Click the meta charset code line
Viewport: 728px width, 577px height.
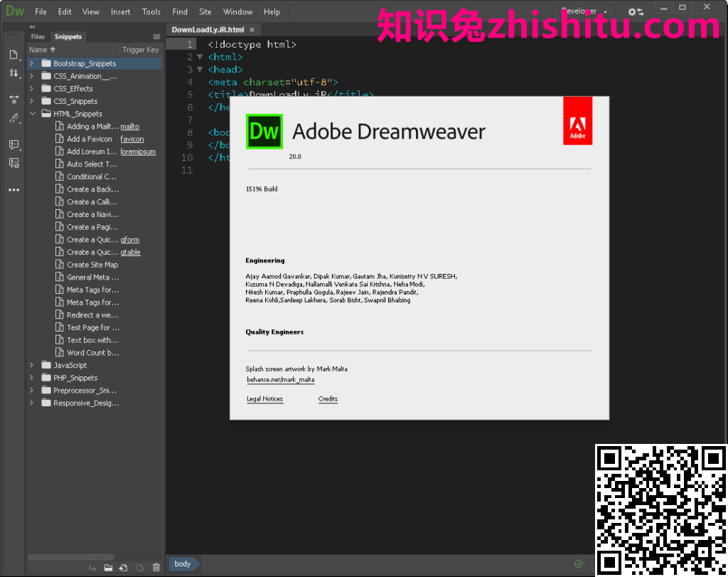[x=273, y=83]
